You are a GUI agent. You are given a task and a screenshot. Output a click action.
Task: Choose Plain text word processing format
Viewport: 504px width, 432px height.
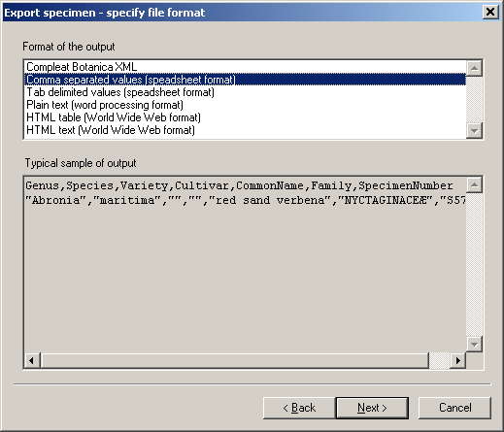pos(245,105)
